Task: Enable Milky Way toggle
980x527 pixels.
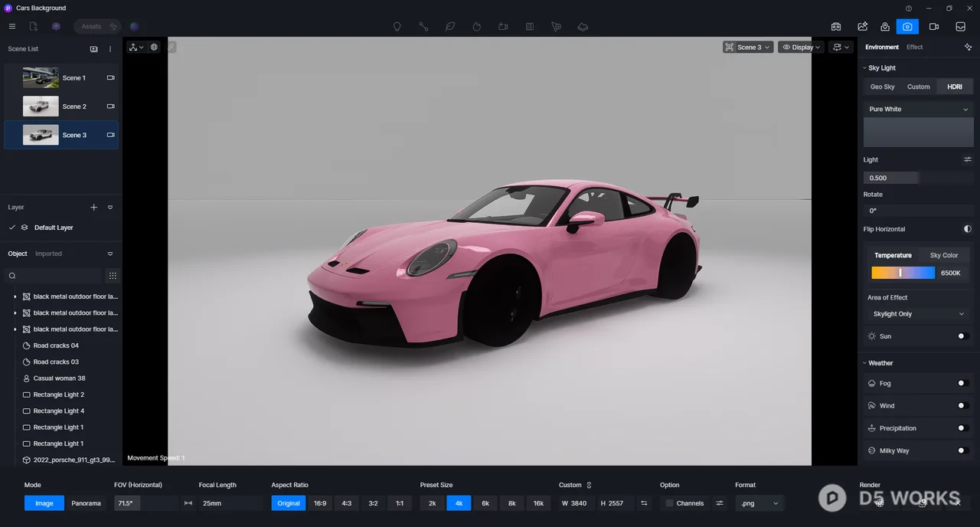Action: click(963, 450)
